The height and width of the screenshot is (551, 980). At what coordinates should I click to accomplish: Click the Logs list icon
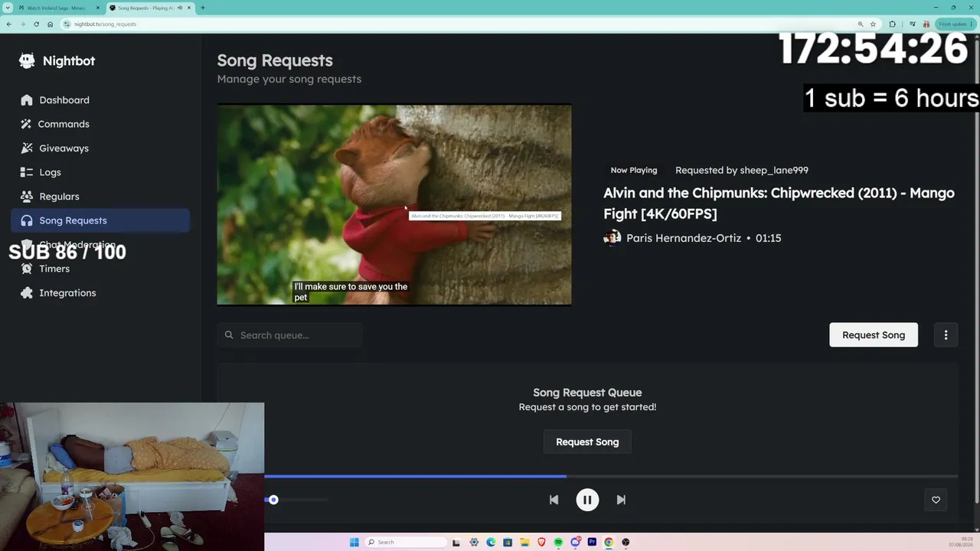tap(27, 172)
